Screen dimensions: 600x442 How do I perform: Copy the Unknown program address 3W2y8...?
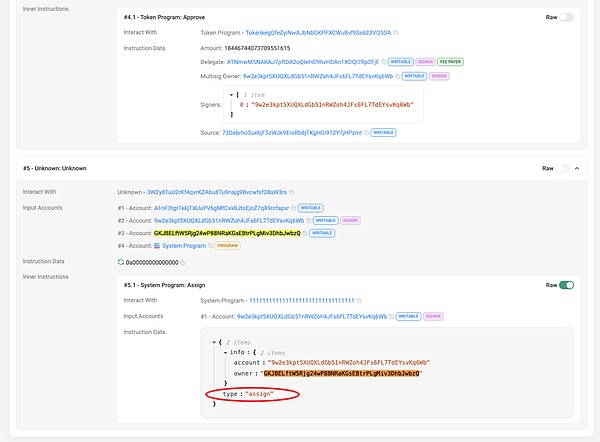pos(292,191)
